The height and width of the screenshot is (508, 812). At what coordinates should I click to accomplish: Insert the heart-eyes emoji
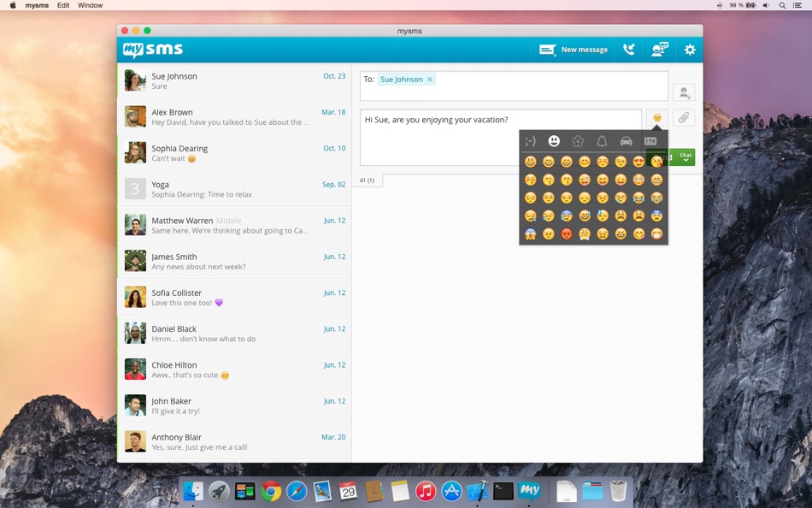(638, 162)
